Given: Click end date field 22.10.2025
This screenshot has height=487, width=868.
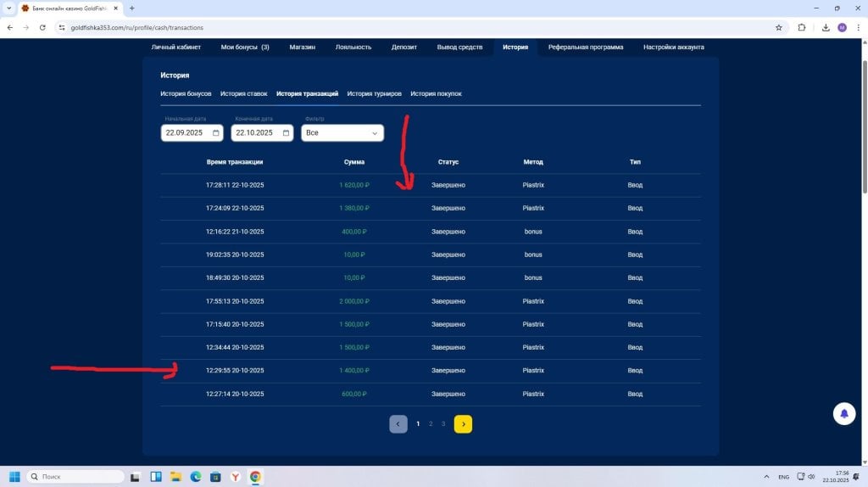Looking at the screenshot, I should click(262, 133).
